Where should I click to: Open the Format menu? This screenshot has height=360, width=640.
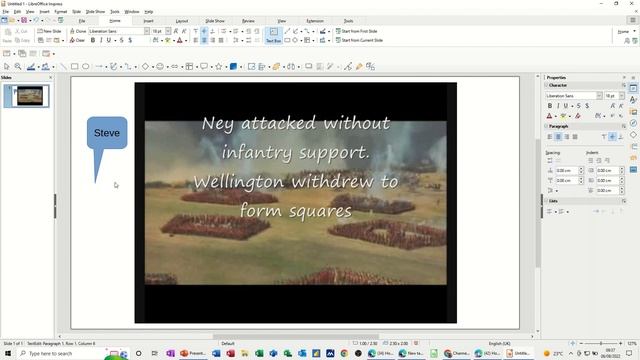60,12
